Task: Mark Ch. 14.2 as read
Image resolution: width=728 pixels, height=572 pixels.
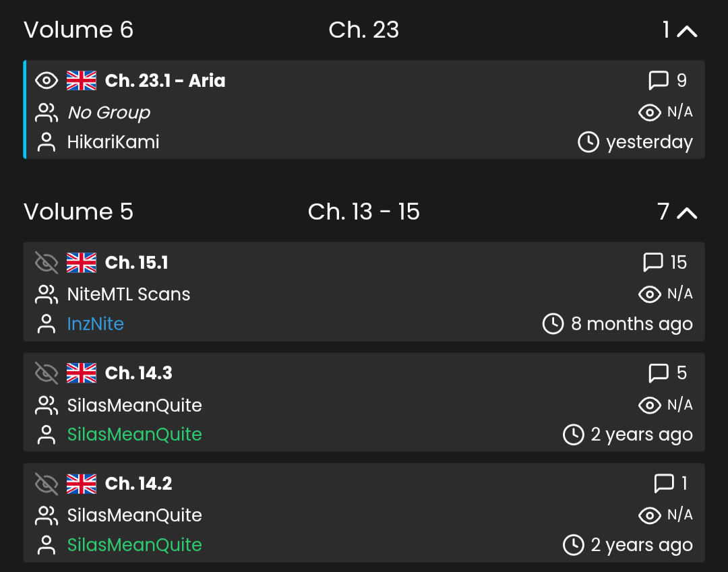Action: click(x=47, y=484)
